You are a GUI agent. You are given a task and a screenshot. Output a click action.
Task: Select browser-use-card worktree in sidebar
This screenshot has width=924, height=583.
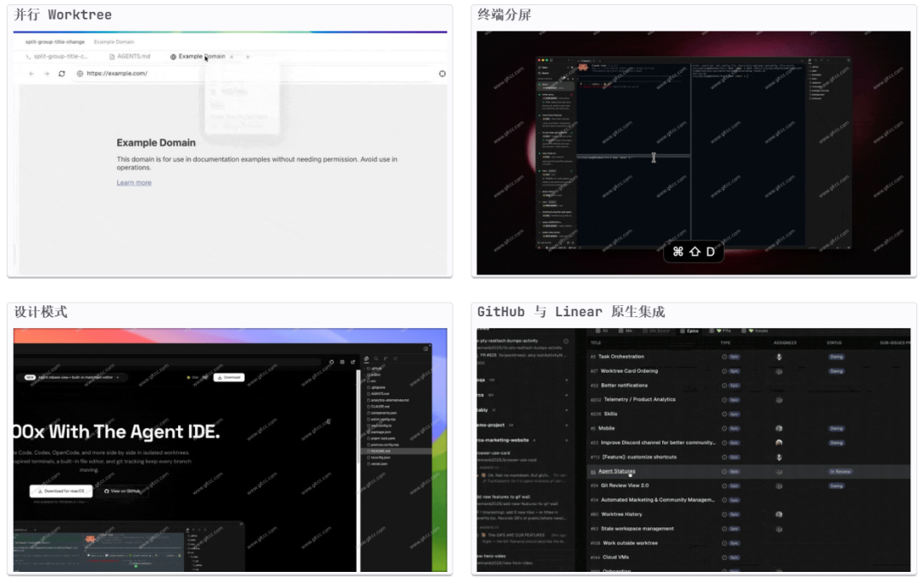tap(494, 453)
